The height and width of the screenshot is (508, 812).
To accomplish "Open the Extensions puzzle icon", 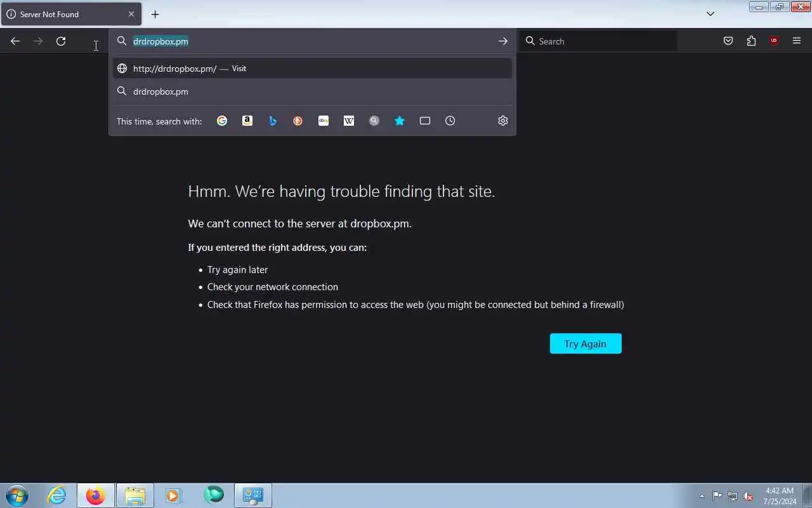I will 751,41.
